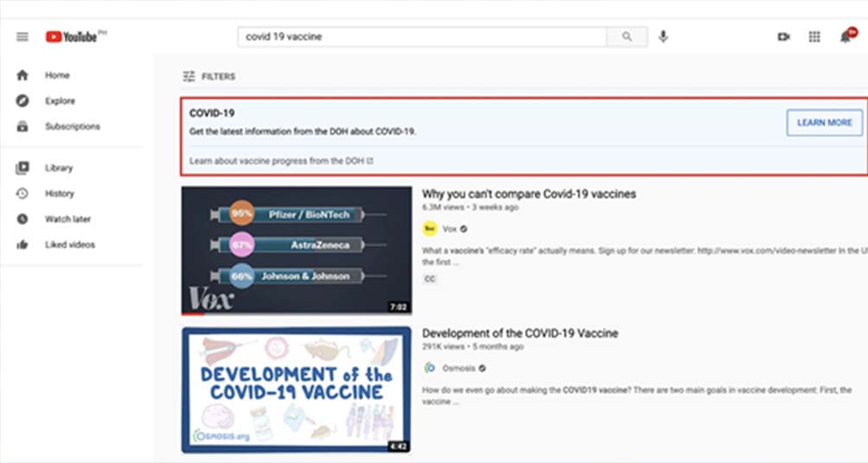
Task: Open History in the sidebar
Action: pos(60,193)
